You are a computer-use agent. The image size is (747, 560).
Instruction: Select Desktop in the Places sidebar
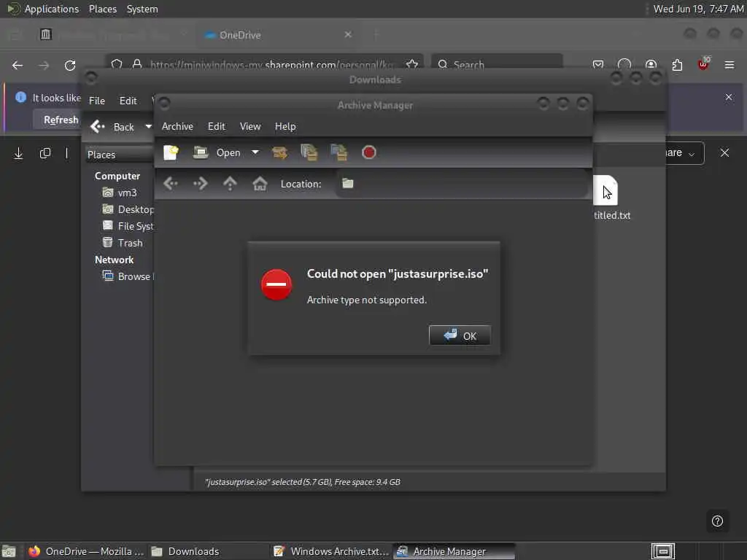click(128, 209)
